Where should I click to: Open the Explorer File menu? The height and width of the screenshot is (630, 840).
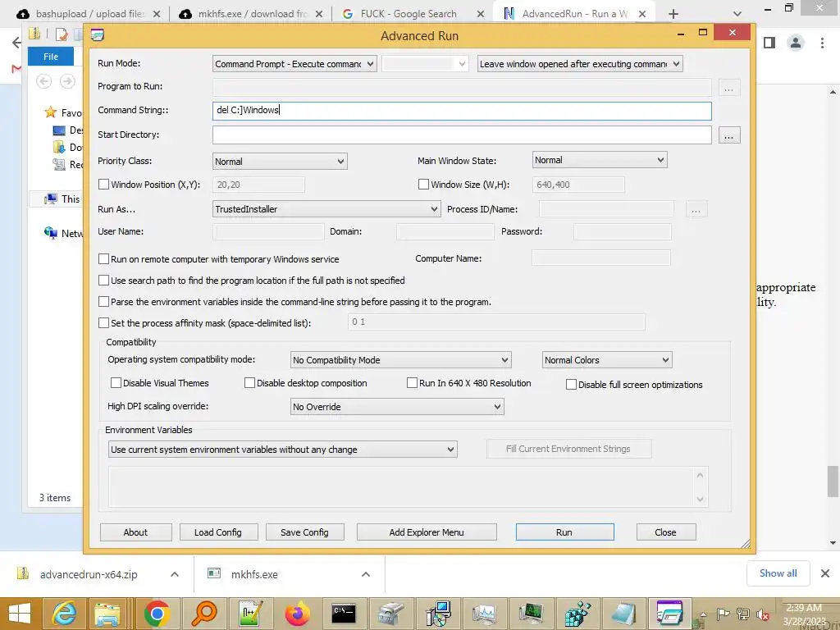(x=51, y=57)
